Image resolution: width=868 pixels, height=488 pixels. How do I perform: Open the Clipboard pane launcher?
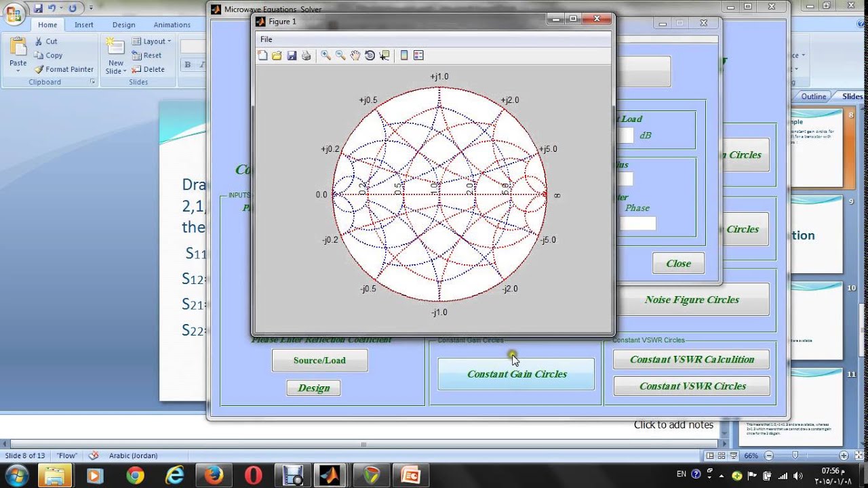[x=92, y=82]
